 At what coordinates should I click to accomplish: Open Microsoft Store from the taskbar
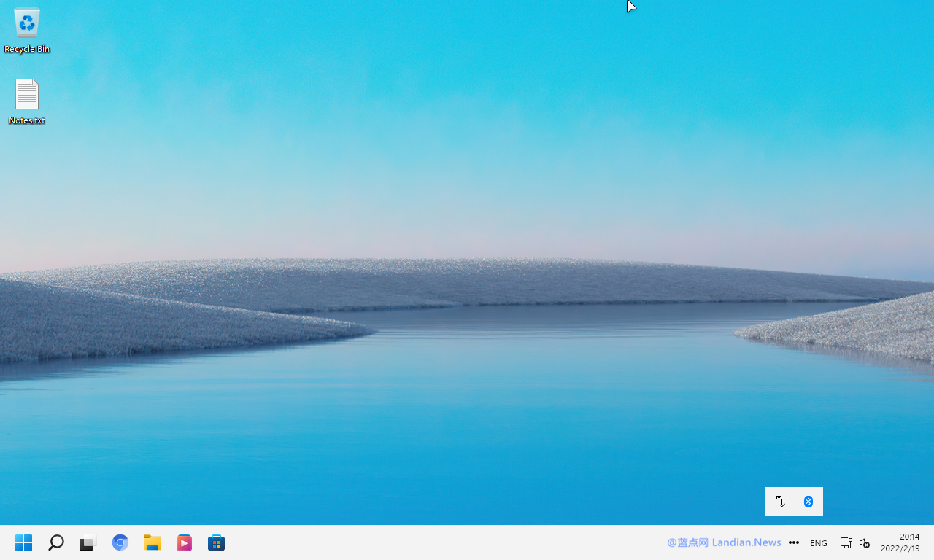point(217,542)
